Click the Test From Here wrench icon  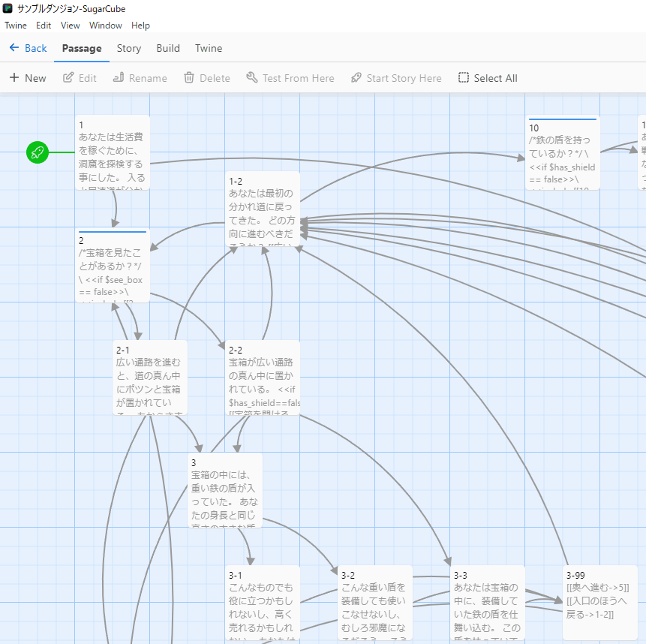(x=252, y=77)
